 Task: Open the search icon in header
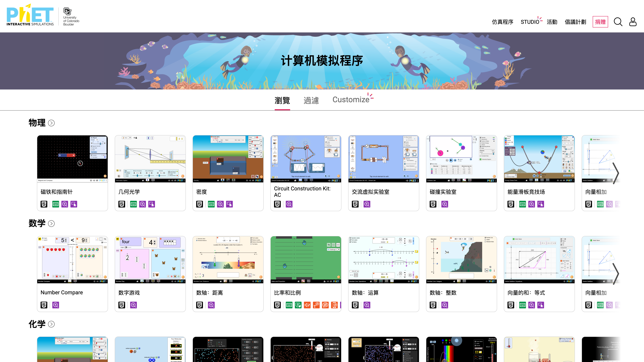(x=618, y=22)
